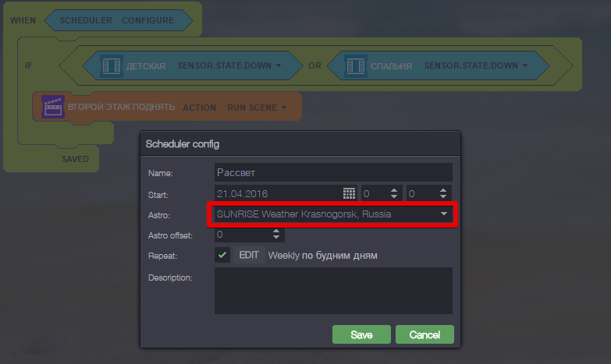Open the Astro SUNRISE Weather dropdown
Image resolution: width=611 pixels, height=364 pixels.
[443, 214]
